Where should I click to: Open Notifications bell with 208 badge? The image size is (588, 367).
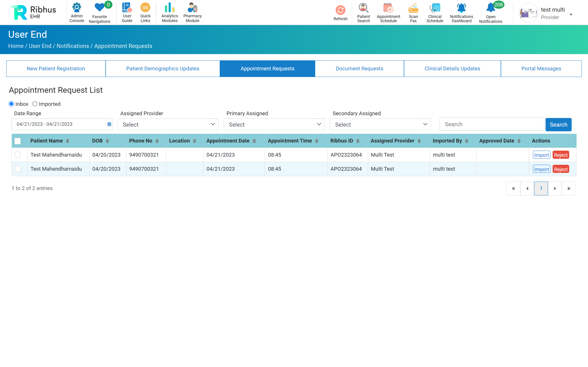(491, 8)
